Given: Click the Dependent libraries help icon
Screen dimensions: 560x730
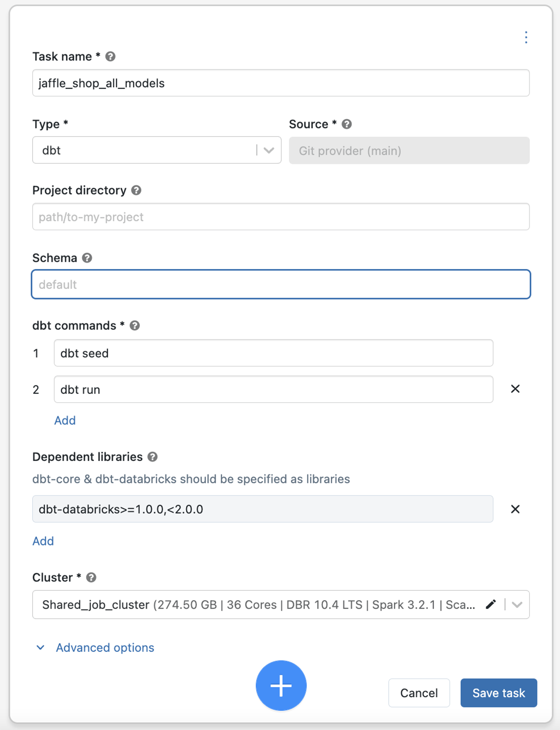Looking at the screenshot, I should [x=153, y=457].
